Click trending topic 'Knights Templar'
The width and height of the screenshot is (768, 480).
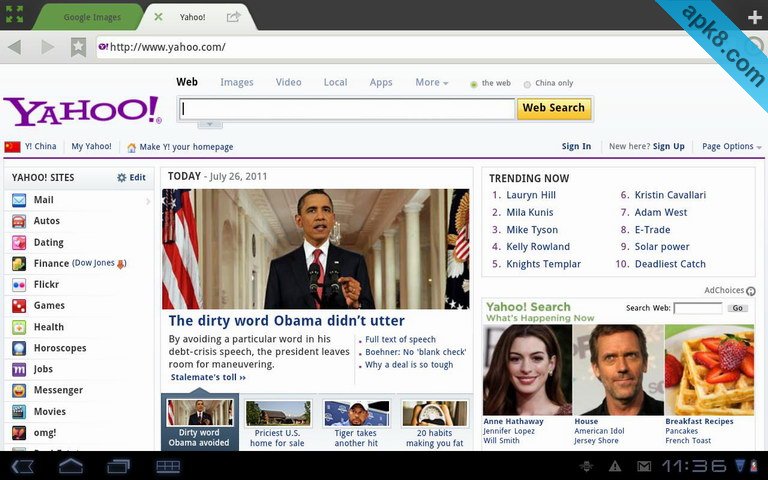pos(543,264)
